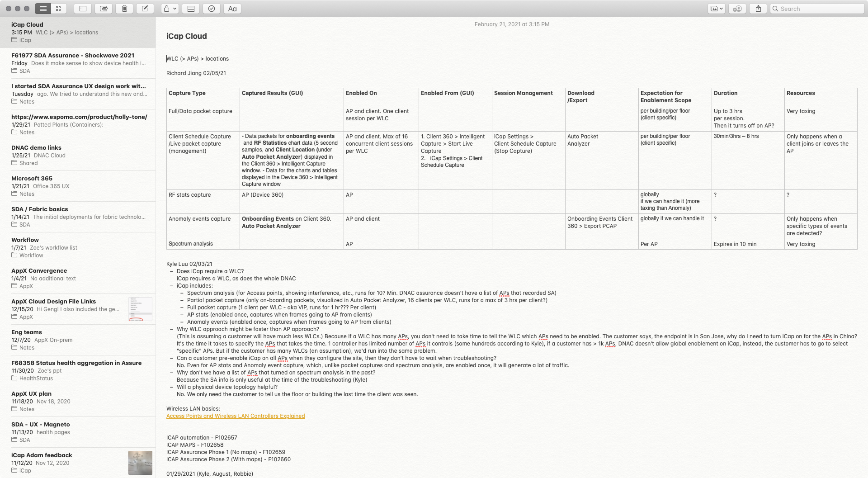This screenshot has width=868, height=478.
Task: Click the HealthStatus folder label
Action: tap(32, 379)
